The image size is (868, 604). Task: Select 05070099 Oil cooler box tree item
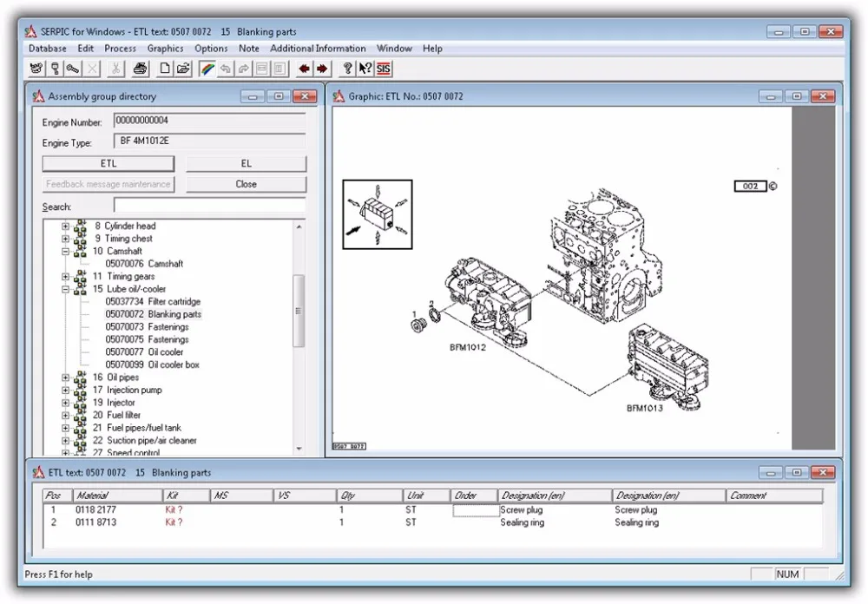pos(152,364)
